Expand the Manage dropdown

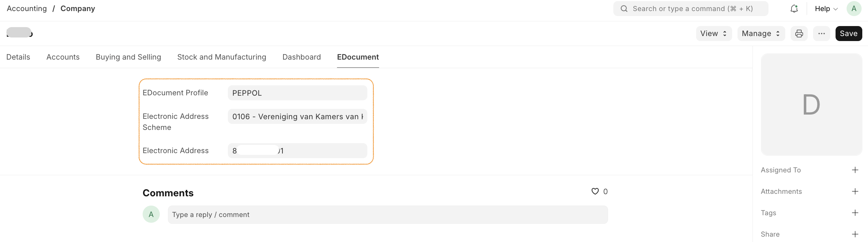tap(761, 34)
